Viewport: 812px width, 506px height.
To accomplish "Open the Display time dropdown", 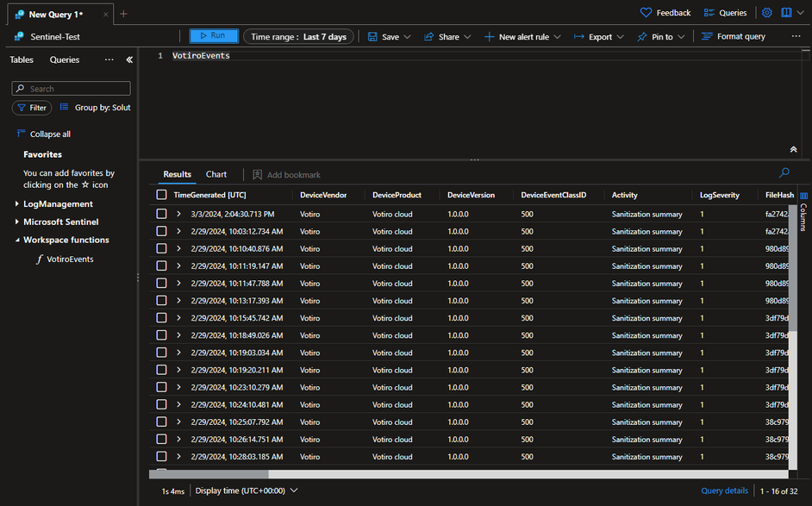I will coord(247,490).
